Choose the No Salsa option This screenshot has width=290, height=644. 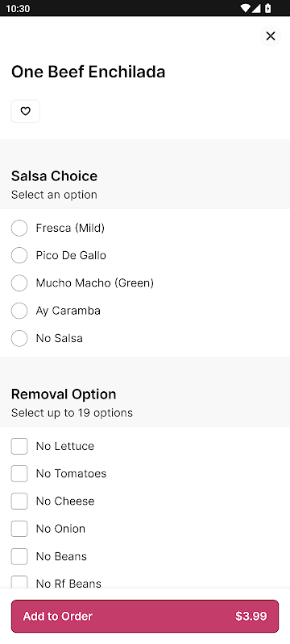click(x=19, y=338)
